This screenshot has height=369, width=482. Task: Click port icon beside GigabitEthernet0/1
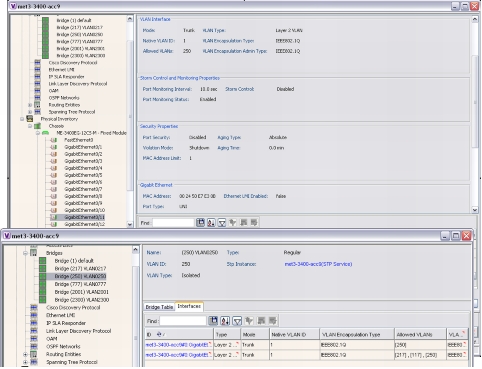click(54, 147)
